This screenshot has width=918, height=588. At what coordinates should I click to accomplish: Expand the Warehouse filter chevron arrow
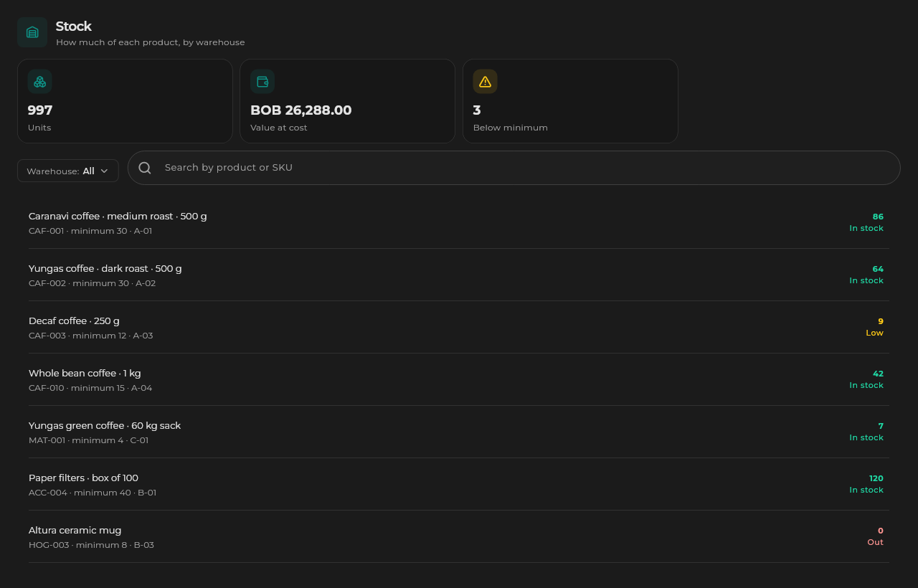[x=104, y=171]
